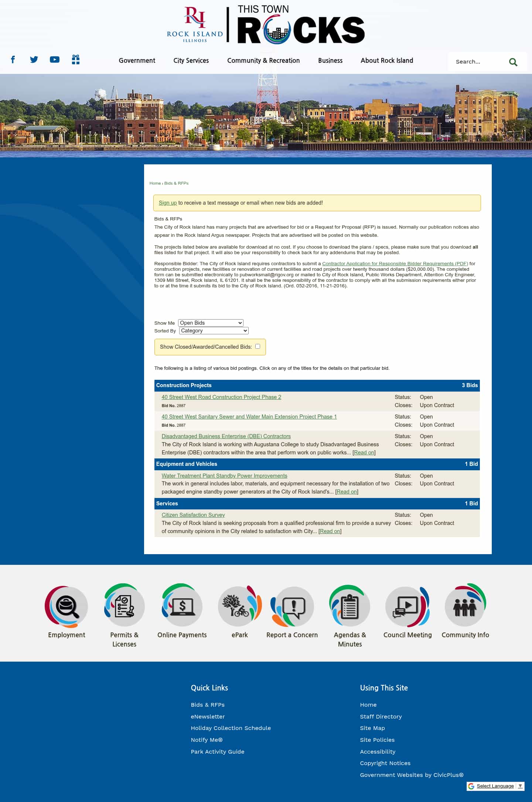
Task: Click the Sign up notification link
Action: (x=168, y=203)
